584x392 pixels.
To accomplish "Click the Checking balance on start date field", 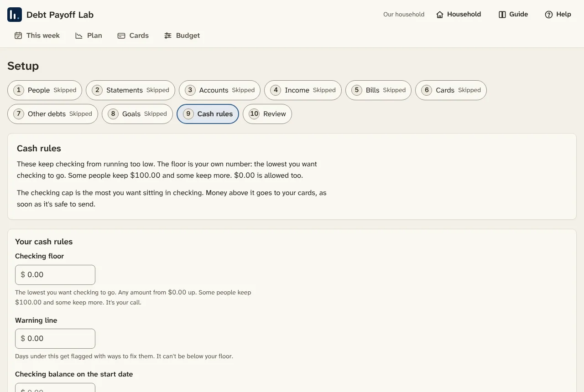I will coord(55,388).
